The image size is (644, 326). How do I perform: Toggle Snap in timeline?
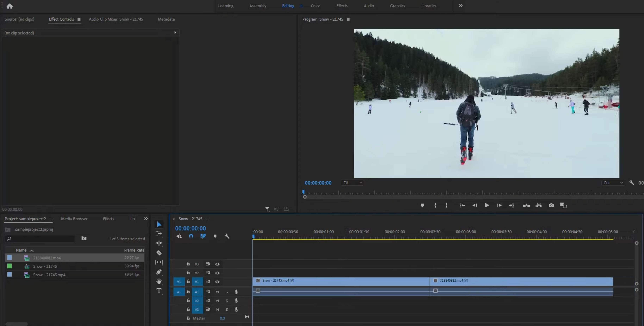(191, 236)
